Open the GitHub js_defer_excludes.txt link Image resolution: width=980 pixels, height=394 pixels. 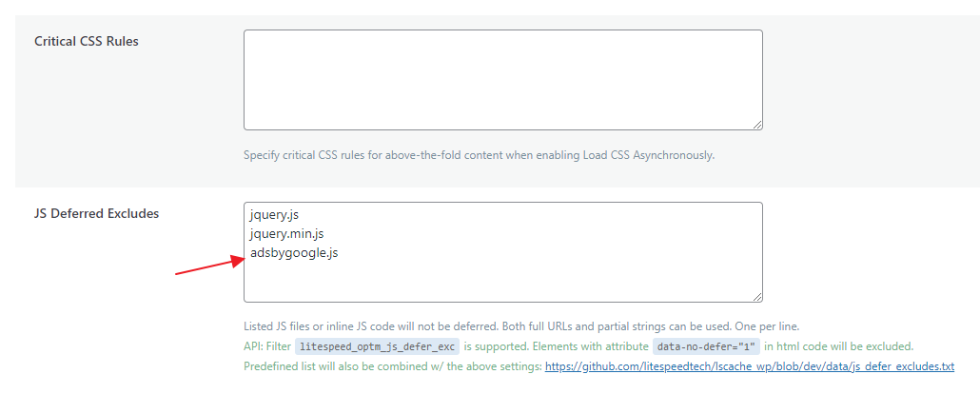[x=749, y=366]
